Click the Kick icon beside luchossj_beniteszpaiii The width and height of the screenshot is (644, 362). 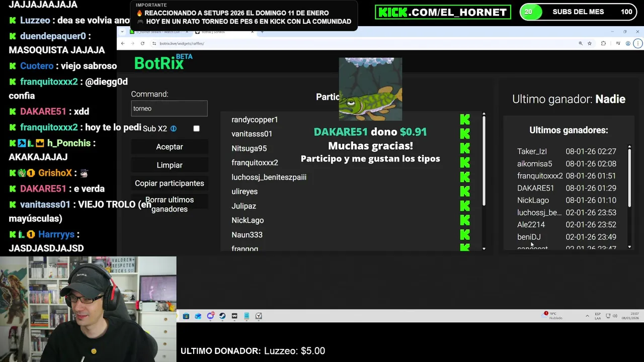click(465, 177)
